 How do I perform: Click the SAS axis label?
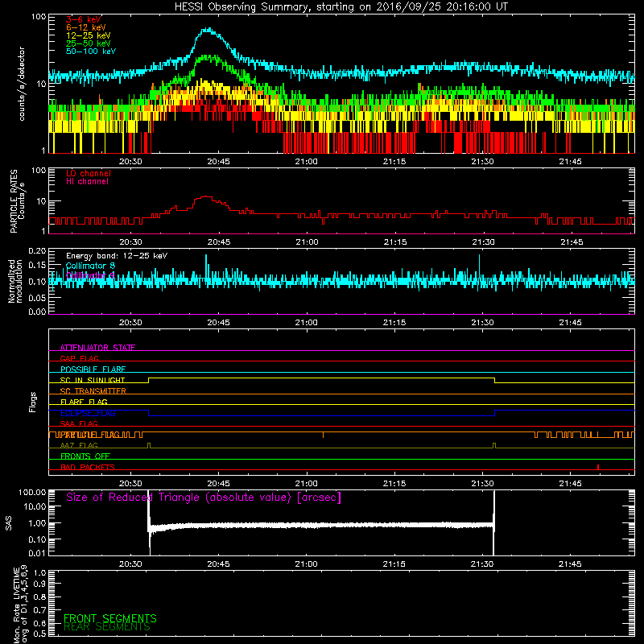(9, 523)
